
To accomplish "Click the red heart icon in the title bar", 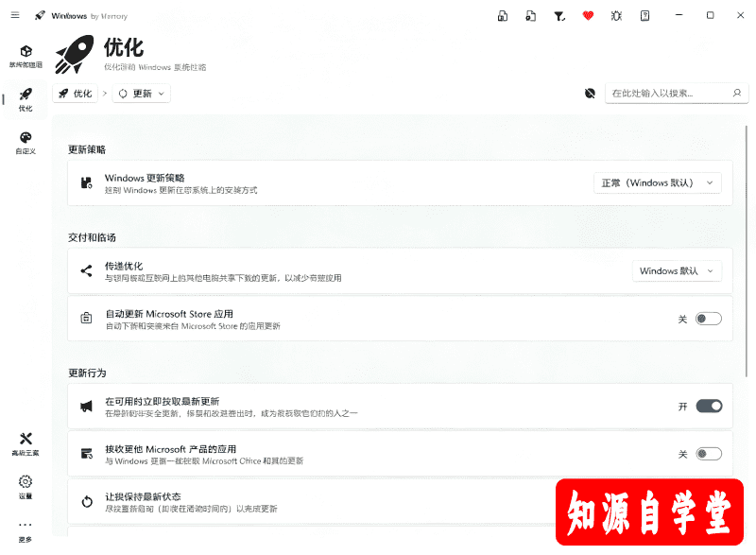I will pos(588,16).
